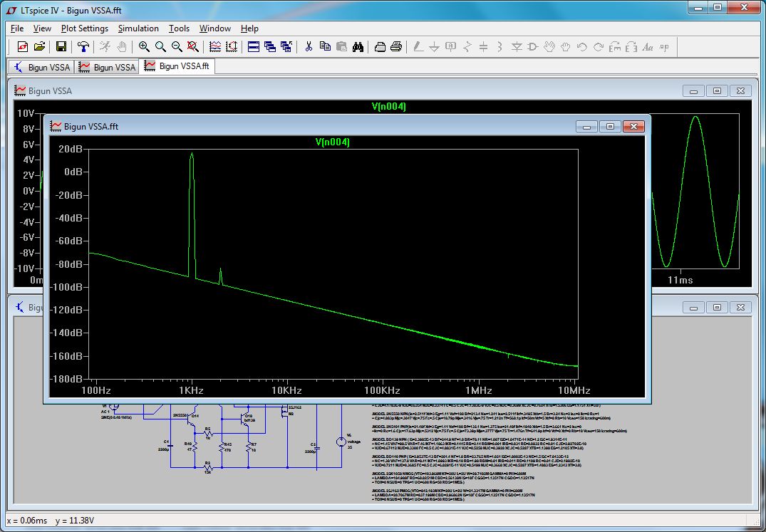Click the Undo arrow icon
766x532 pixels.
coord(582,46)
